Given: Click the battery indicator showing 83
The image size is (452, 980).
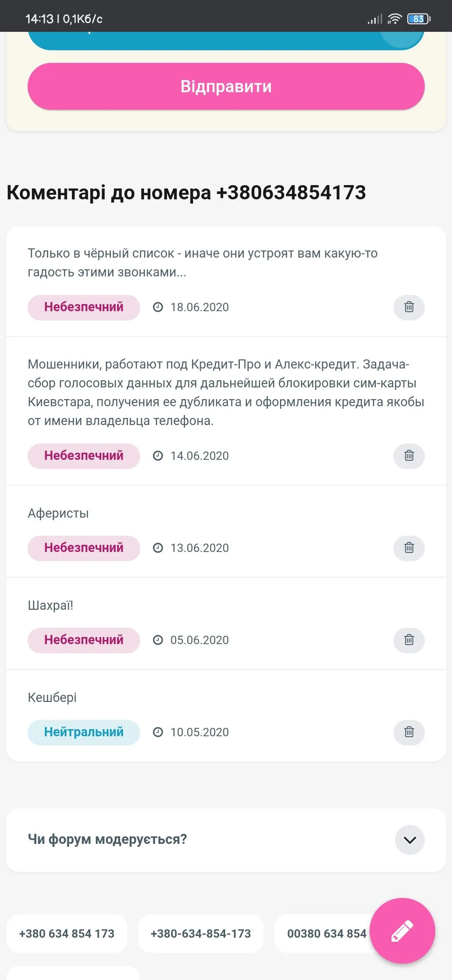Looking at the screenshot, I should (x=418, y=18).
